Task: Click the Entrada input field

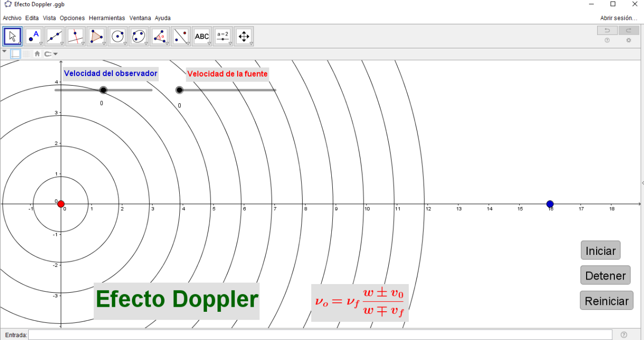Action: pos(320,334)
